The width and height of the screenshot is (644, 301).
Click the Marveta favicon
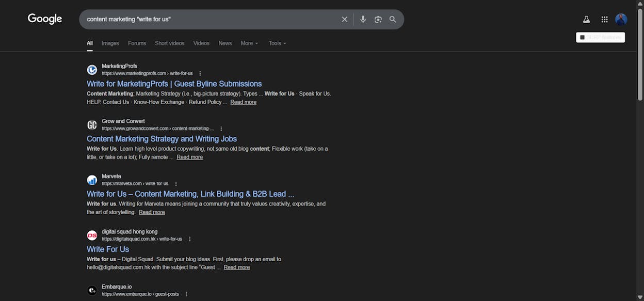coord(92,180)
